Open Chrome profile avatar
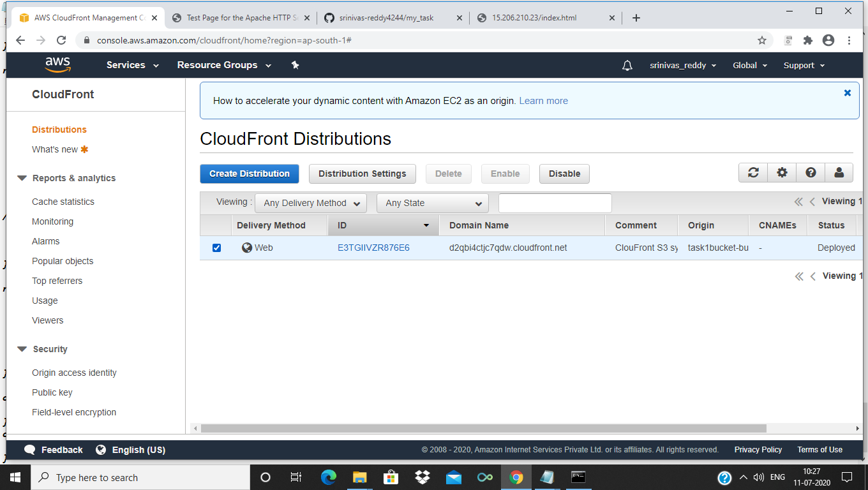Image resolution: width=868 pixels, height=490 pixels. [828, 40]
